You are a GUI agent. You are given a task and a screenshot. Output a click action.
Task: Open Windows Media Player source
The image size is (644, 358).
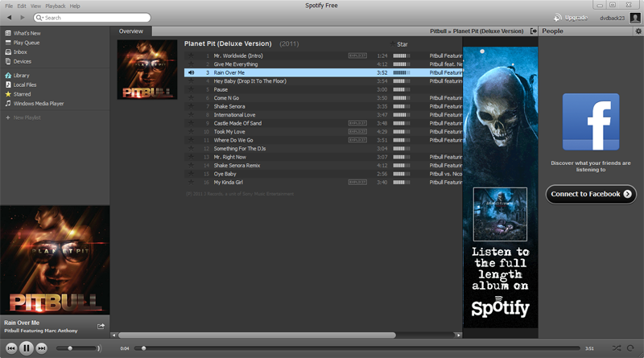click(x=39, y=104)
